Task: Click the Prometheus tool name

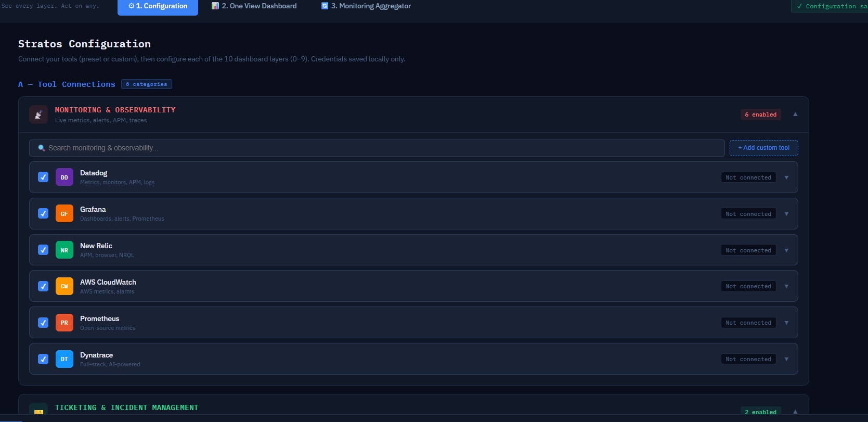Action: 100,318
